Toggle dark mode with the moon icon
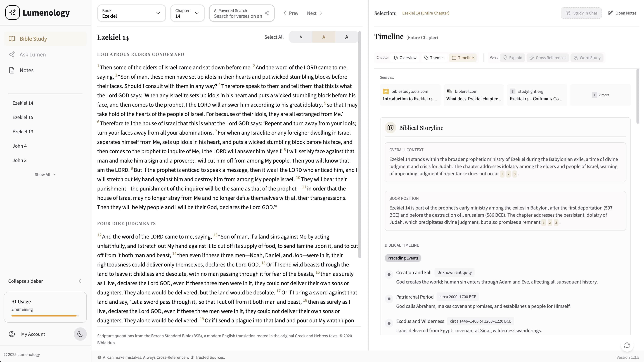Viewport: 644px width, 362px height. pyautogui.click(x=80, y=334)
